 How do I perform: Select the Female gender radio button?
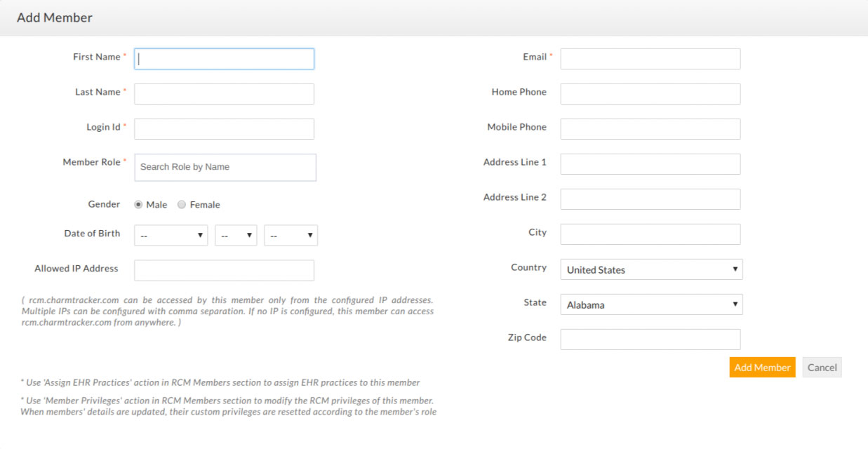click(182, 205)
